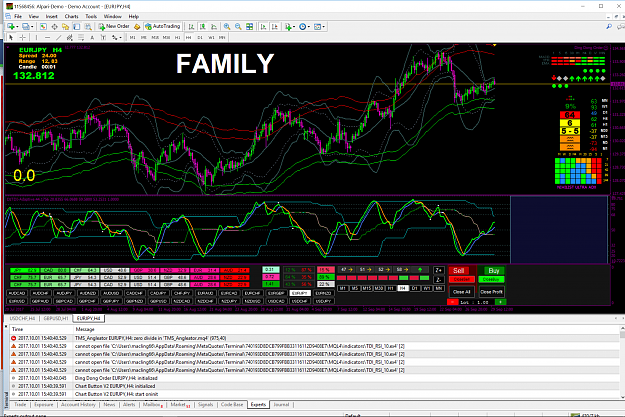Open the File menu
Viewport: 625px width, 417px height.
coord(18,16)
